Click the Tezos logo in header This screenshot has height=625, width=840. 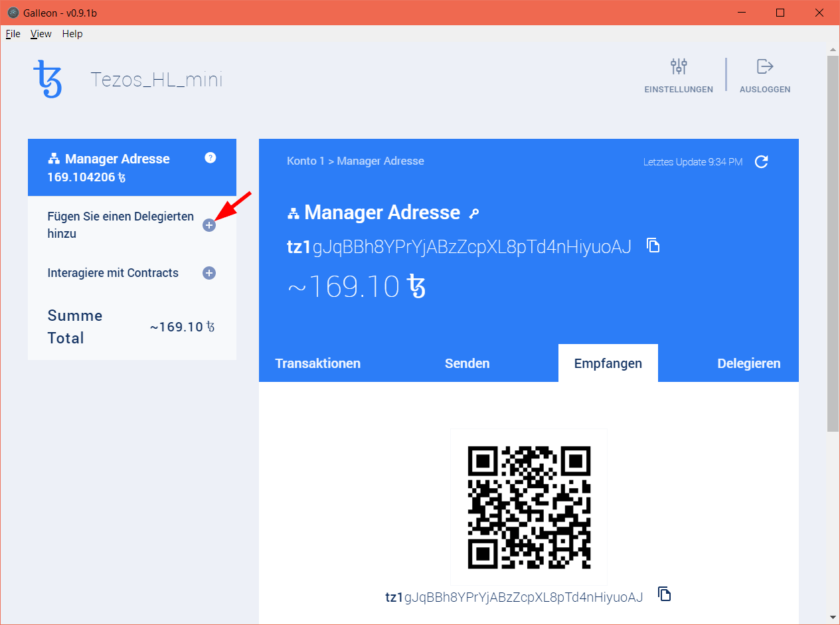tap(48, 79)
